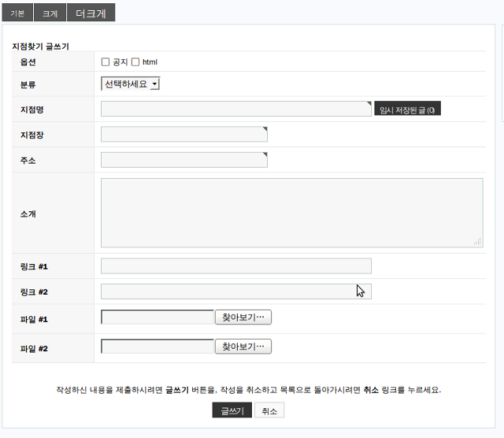Grab the 소개 textarea resize handle
This screenshot has height=438, width=504.
click(x=478, y=243)
